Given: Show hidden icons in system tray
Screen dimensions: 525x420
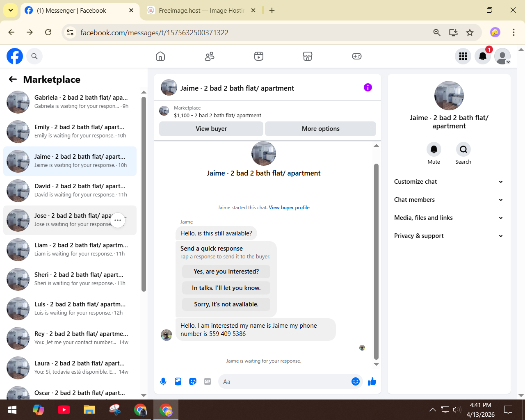Looking at the screenshot, I should click(433, 409).
